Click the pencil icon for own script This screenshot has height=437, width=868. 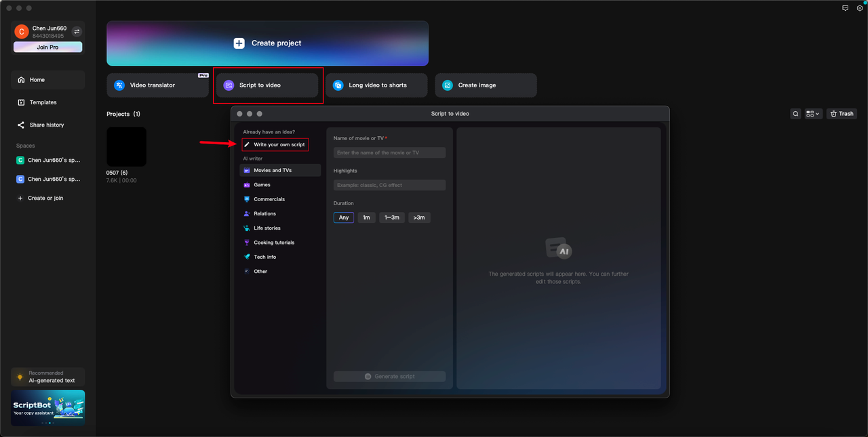247,144
